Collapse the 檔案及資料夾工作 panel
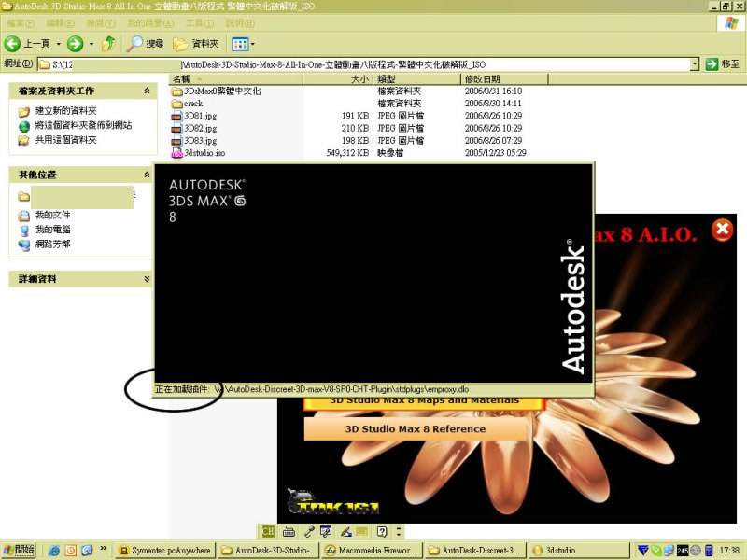747x560 pixels. 147,91
